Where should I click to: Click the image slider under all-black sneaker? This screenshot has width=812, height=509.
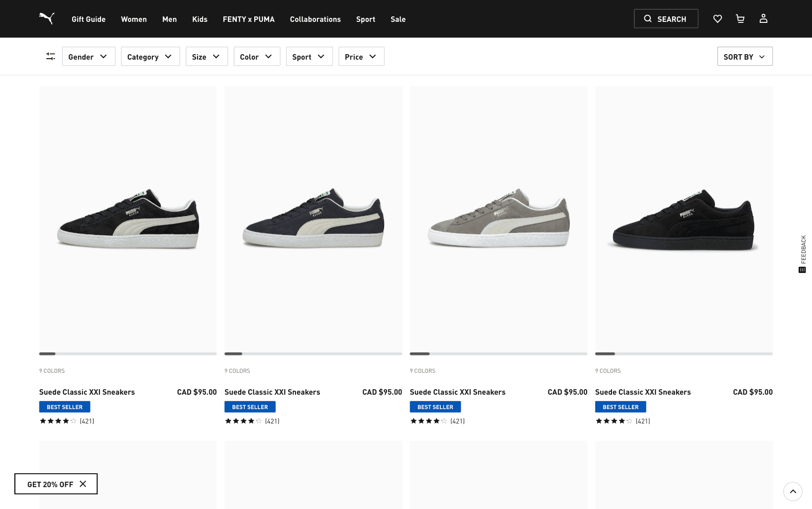(x=684, y=354)
